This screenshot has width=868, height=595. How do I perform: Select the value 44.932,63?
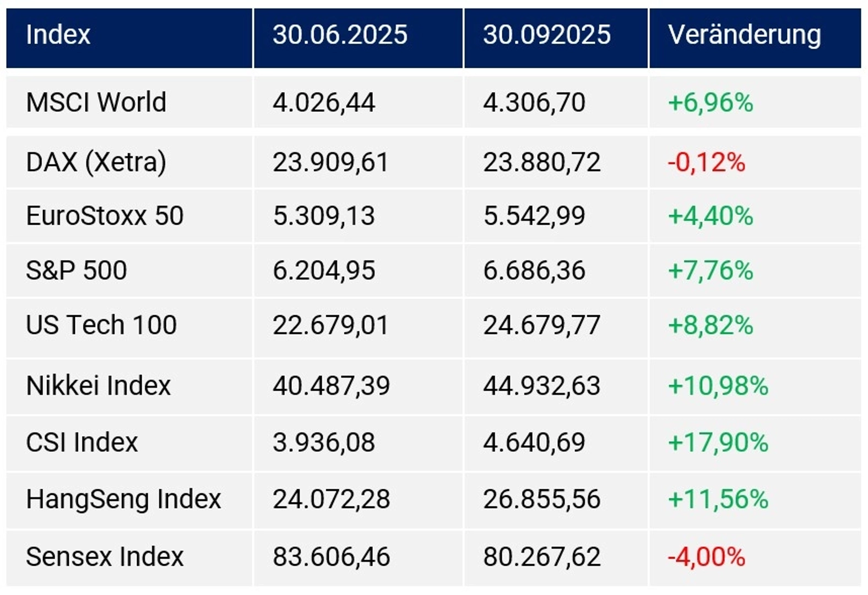coord(541,386)
